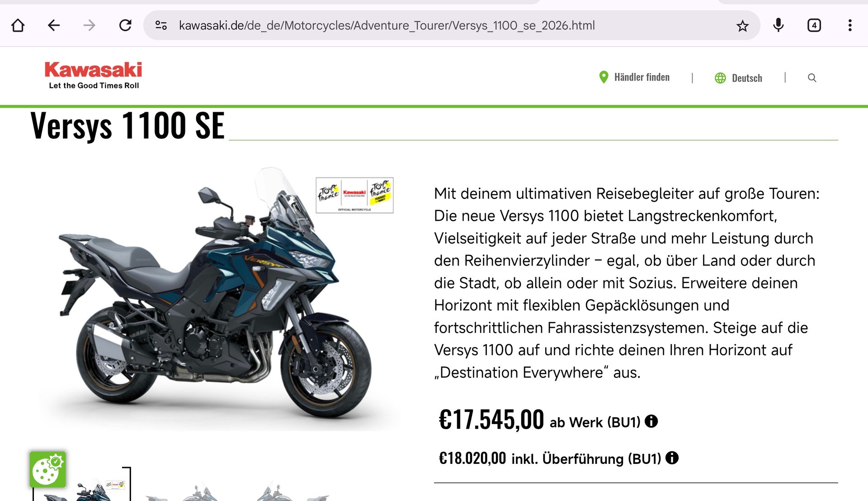
Task: Open the browser three-dot menu
Action: tap(850, 25)
